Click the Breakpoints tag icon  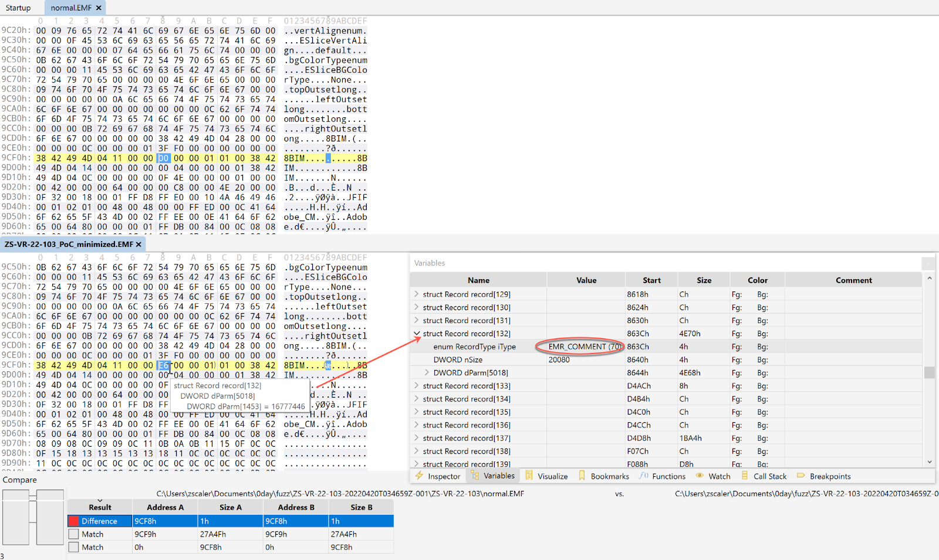(x=800, y=476)
